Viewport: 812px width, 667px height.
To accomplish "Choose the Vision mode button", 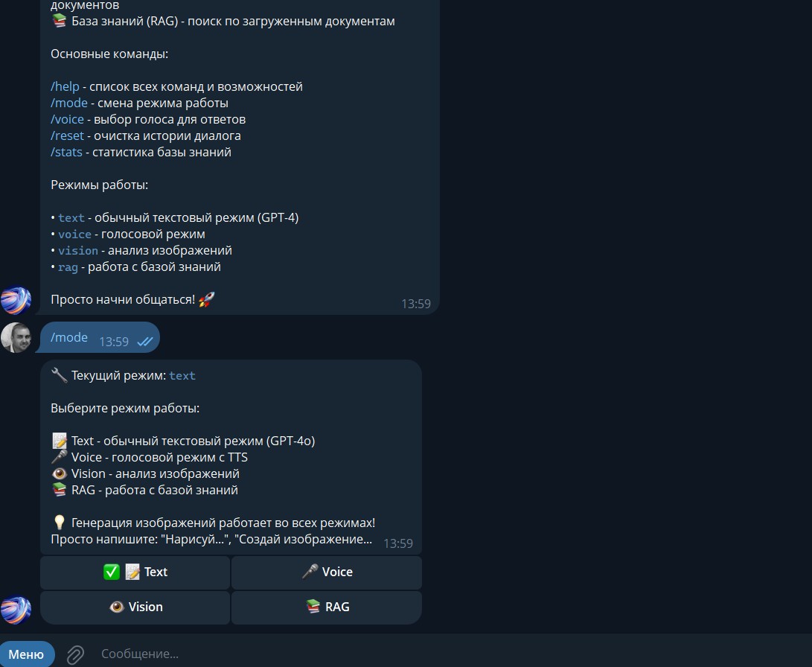I will coord(135,607).
